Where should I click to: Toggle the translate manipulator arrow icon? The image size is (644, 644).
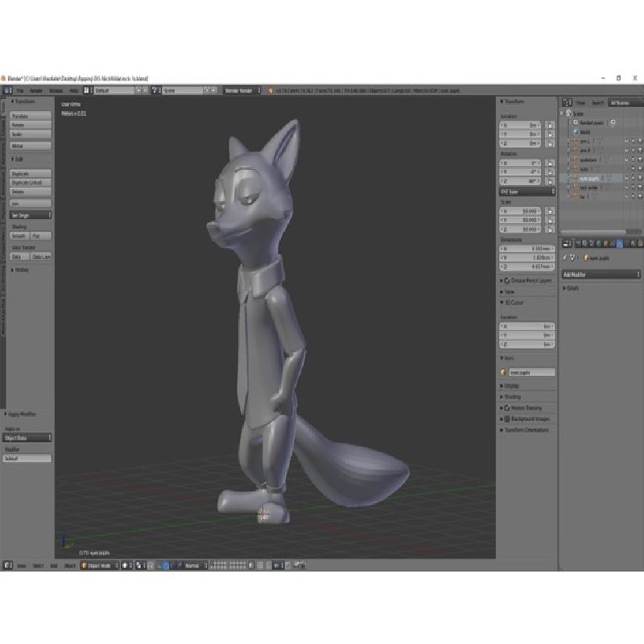pyautogui.click(x=166, y=566)
